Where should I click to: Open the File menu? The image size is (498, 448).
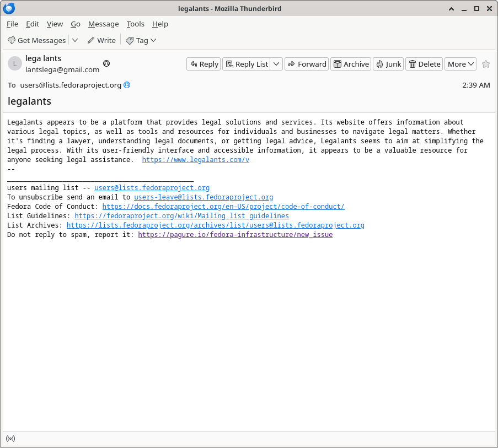tap(12, 24)
